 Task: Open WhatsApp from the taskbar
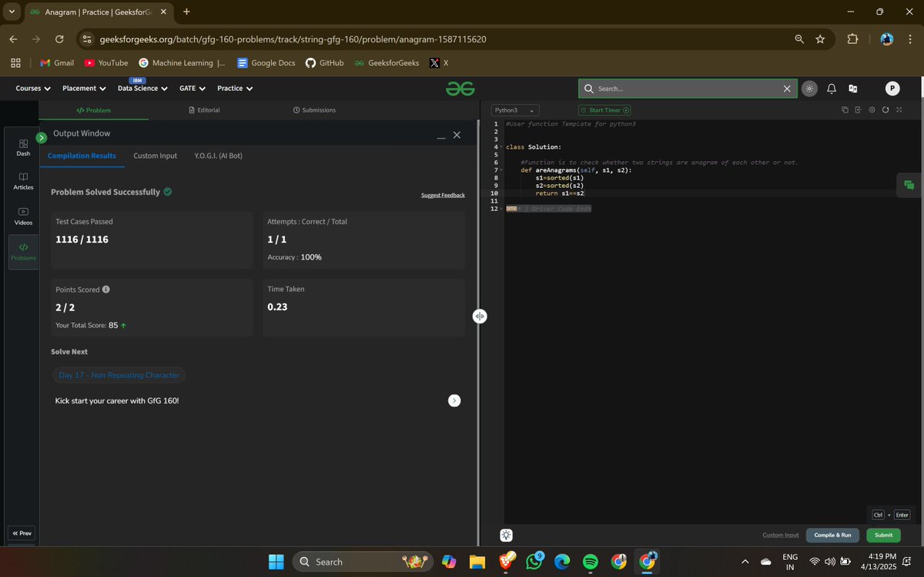click(534, 562)
